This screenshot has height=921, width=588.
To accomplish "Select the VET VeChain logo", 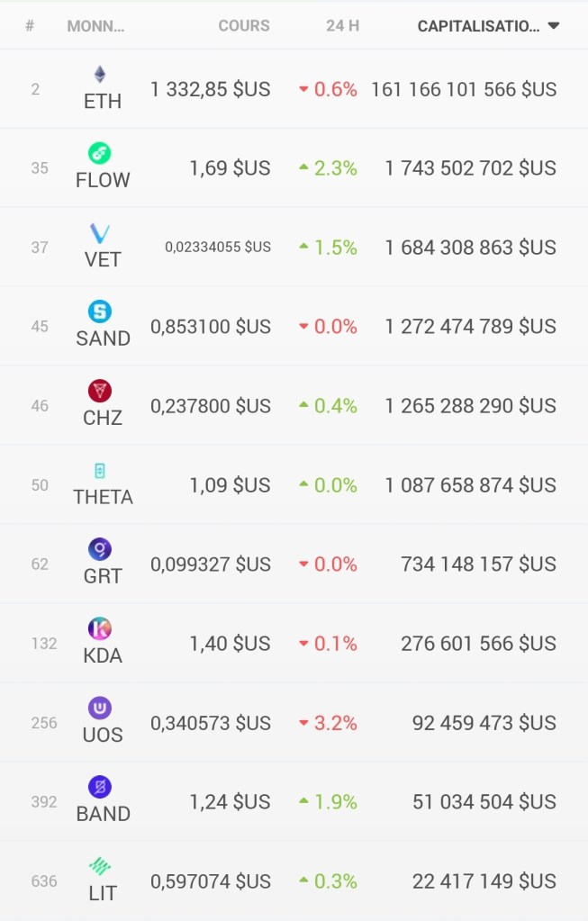I will click(x=100, y=233).
